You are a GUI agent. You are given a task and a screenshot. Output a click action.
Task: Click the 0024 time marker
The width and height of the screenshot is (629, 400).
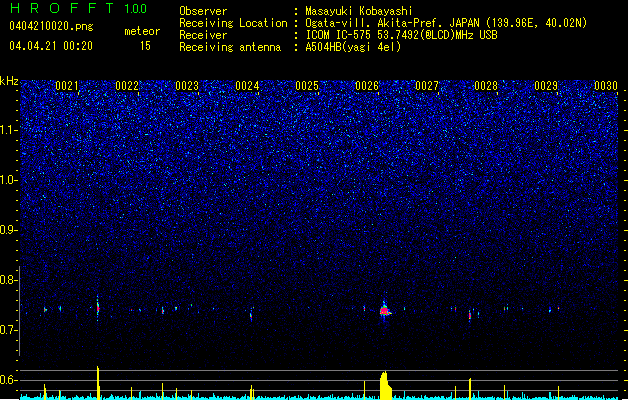point(247,86)
